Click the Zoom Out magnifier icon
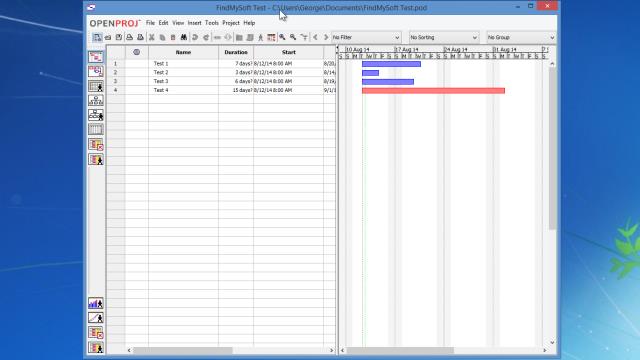 (x=293, y=38)
